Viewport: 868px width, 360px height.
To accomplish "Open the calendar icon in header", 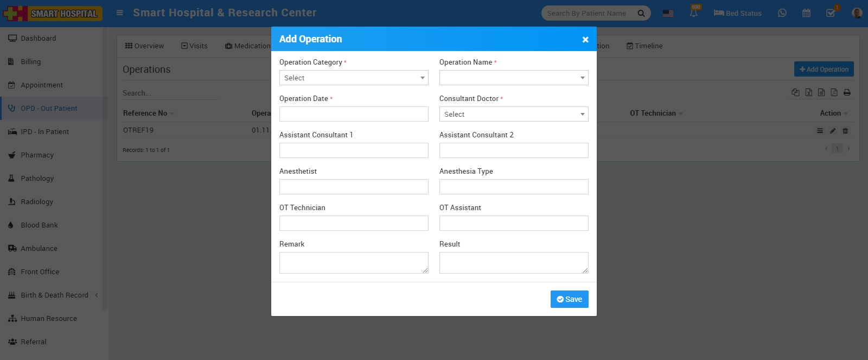I will (806, 13).
